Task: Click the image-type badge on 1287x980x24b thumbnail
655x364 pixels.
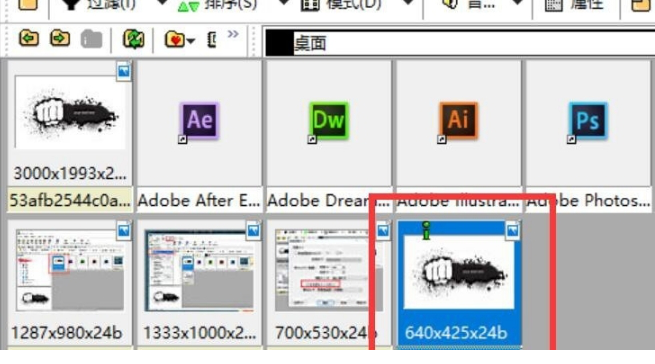Action: pos(124,231)
